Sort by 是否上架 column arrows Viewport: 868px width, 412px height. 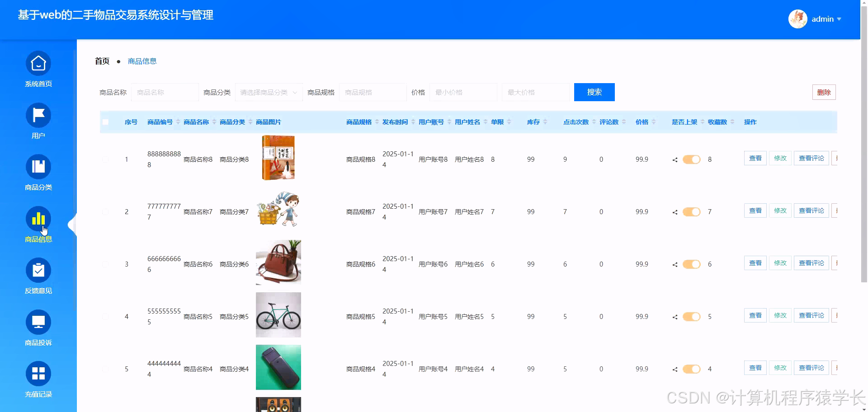pyautogui.click(x=703, y=122)
